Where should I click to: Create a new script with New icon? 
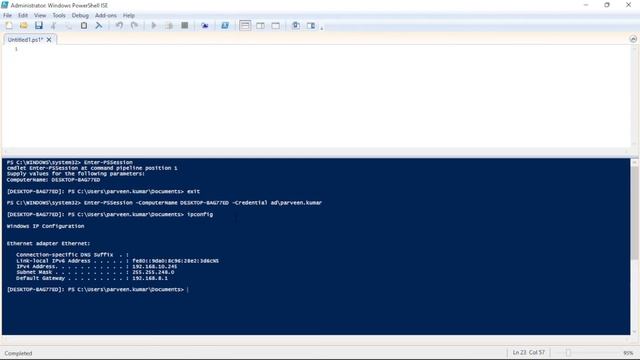pyautogui.click(x=9, y=25)
